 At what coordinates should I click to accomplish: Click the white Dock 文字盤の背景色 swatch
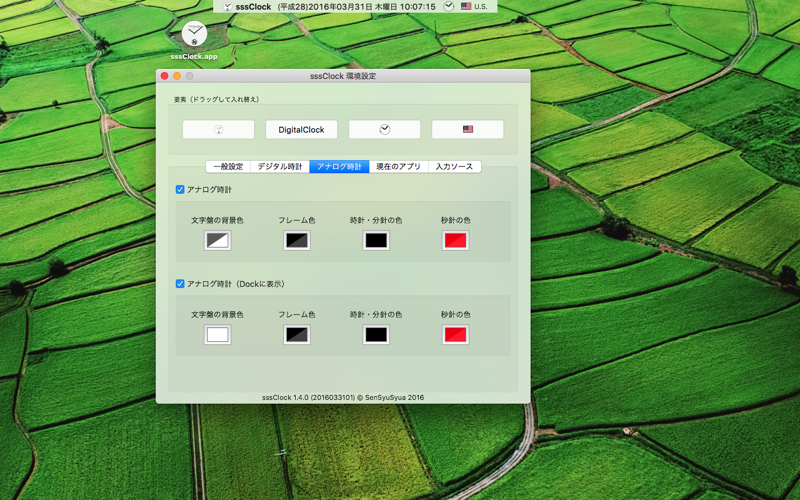click(x=217, y=335)
